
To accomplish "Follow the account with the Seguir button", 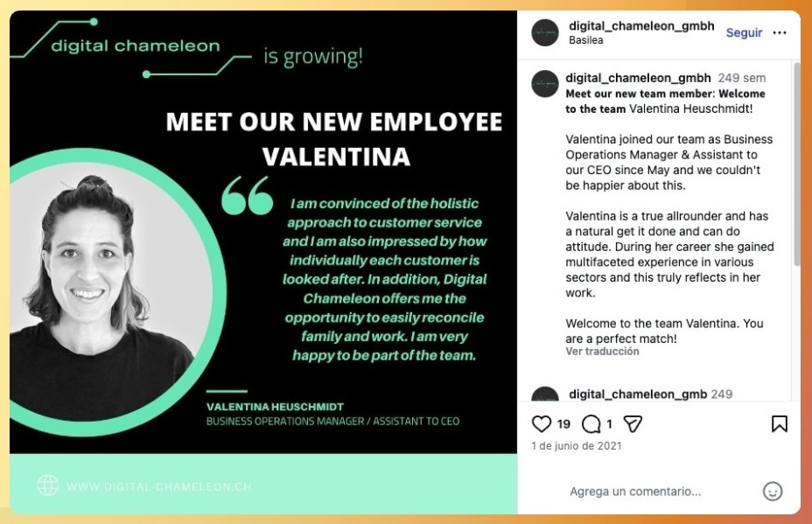I will point(744,32).
